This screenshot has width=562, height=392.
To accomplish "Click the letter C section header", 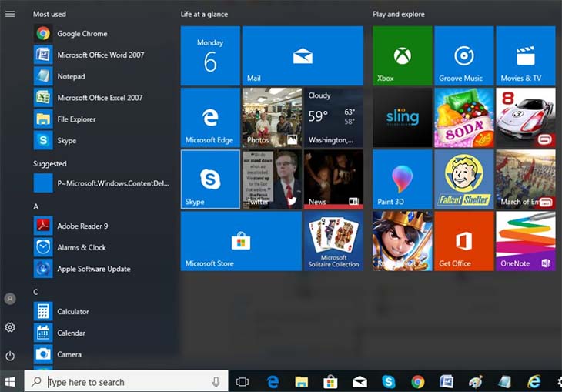I will click(x=36, y=292).
